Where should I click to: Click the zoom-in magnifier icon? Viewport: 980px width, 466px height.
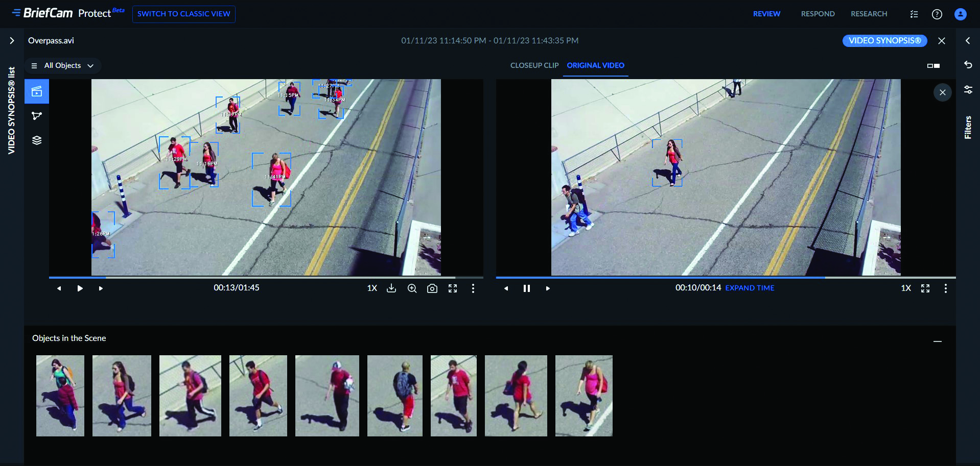(412, 288)
